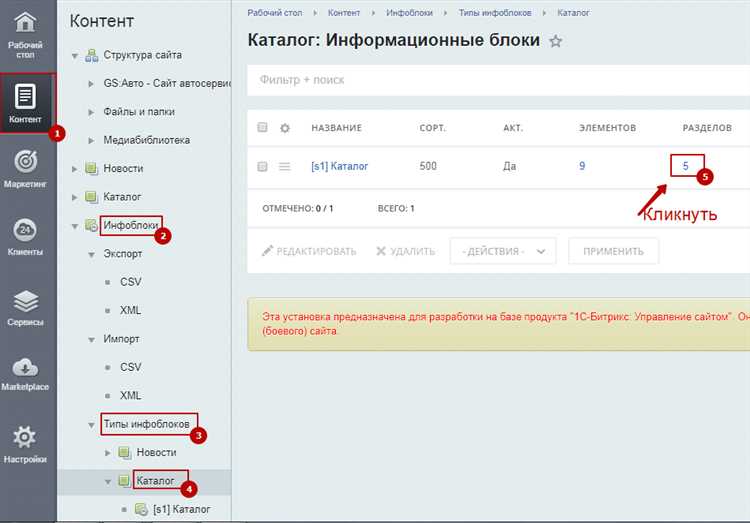Sort by Разделов column header
Image resolution: width=750 pixels, height=523 pixels.
pos(707,128)
